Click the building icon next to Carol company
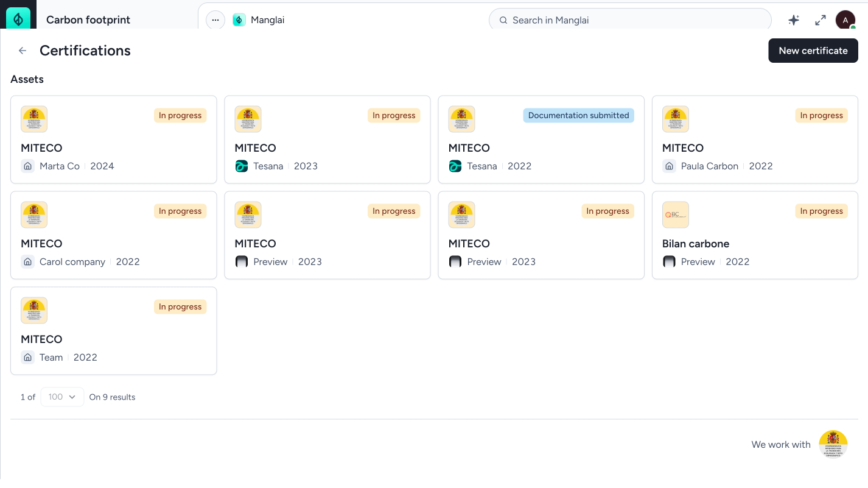This screenshot has width=868, height=488. 27,262
